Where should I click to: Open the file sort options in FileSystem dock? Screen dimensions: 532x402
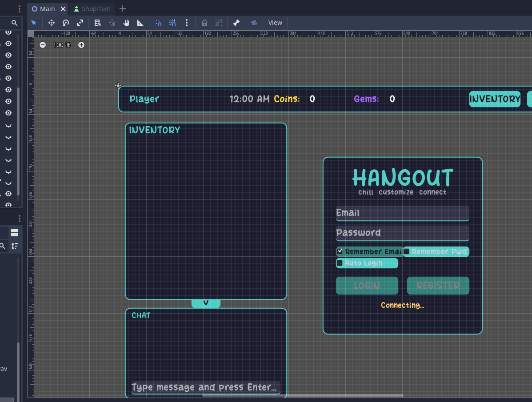pyautogui.click(x=15, y=246)
